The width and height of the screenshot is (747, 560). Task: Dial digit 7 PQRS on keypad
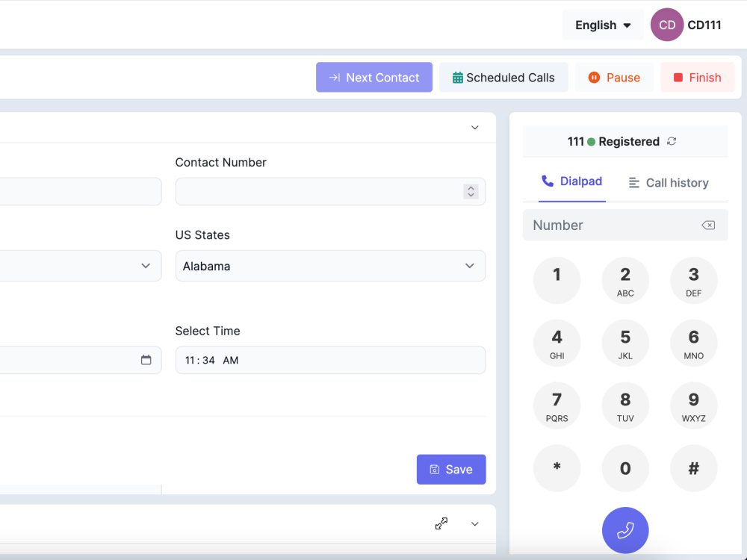[557, 405]
